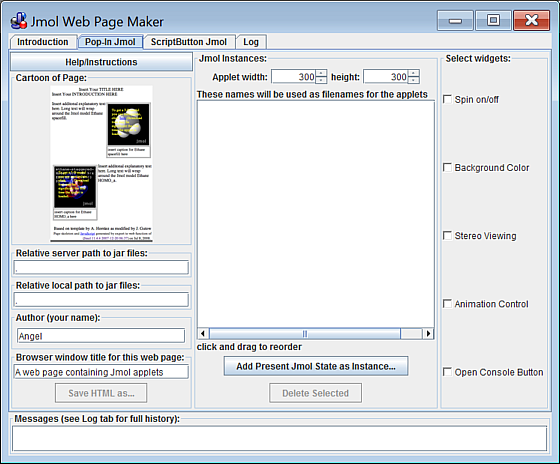
Task: Decrease applet height with down arrow
Action: 414,80
